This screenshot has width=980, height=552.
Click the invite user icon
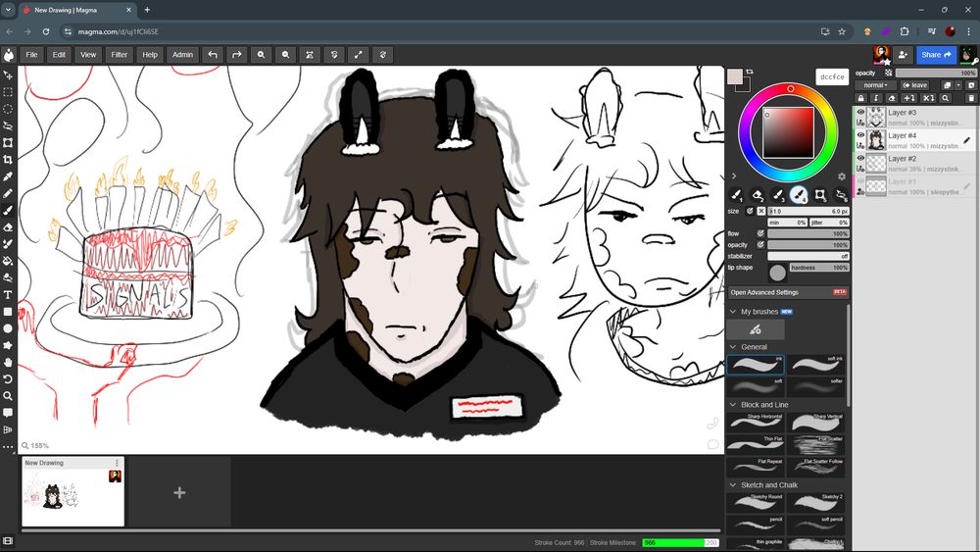(x=903, y=55)
